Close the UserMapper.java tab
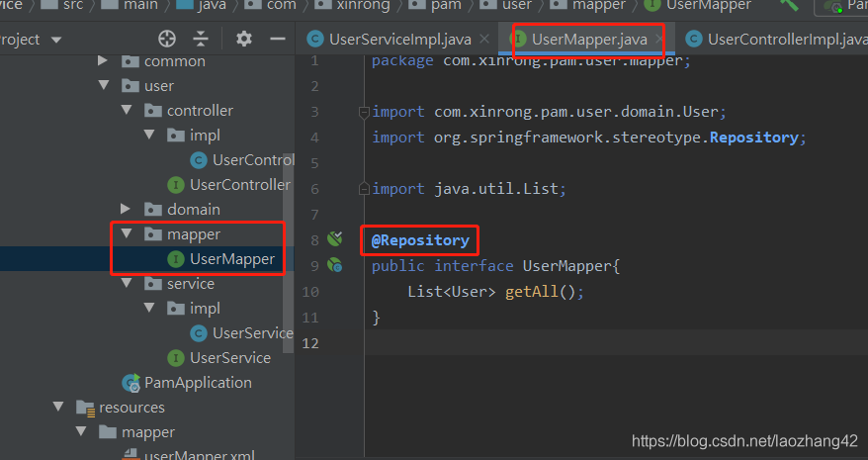The width and height of the screenshot is (868, 460). tap(659, 39)
